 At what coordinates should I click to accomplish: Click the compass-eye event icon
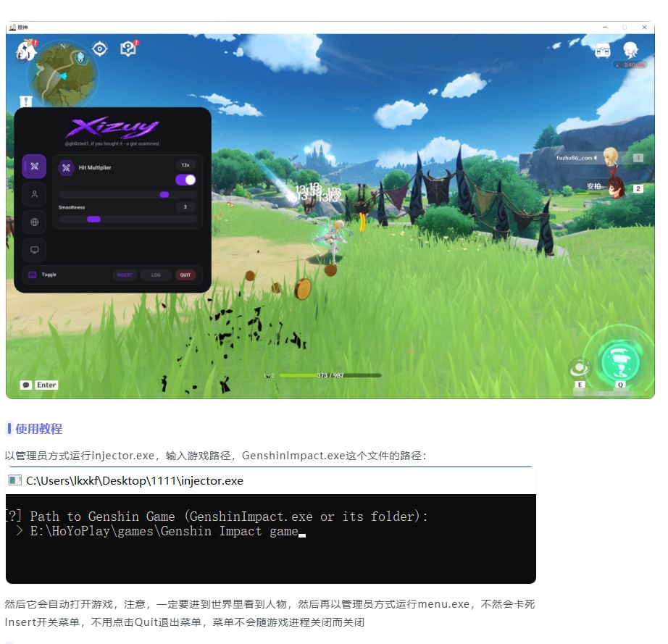point(100,49)
